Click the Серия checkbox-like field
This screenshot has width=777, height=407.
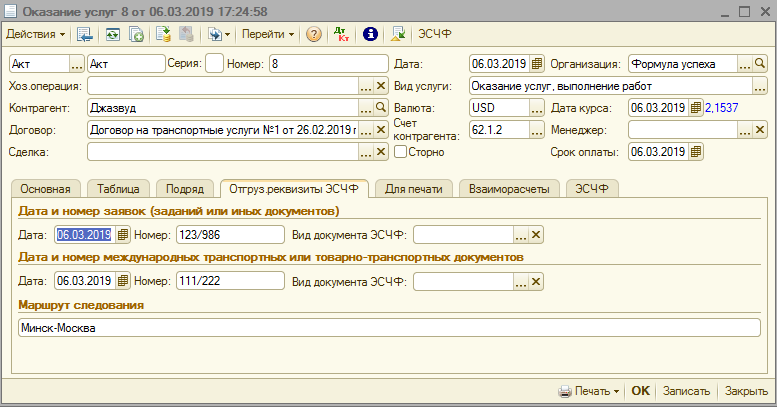[x=214, y=64]
